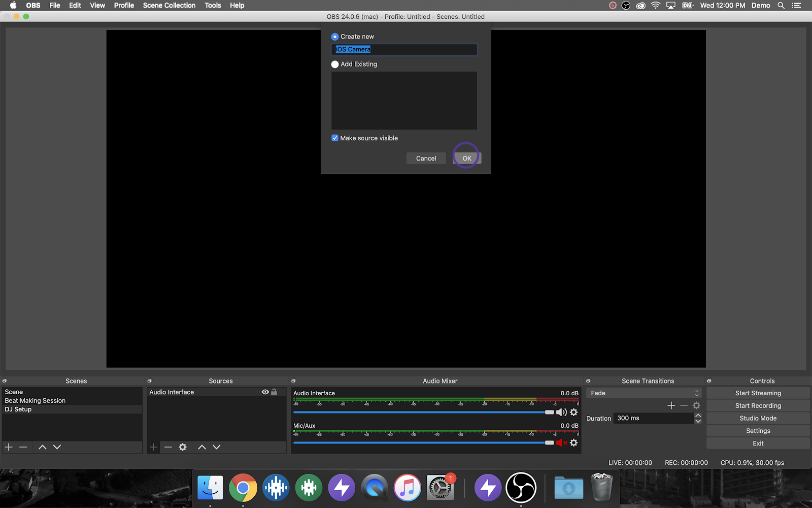
Task: Remove the scene transition with the minus icon
Action: click(684, 405)
